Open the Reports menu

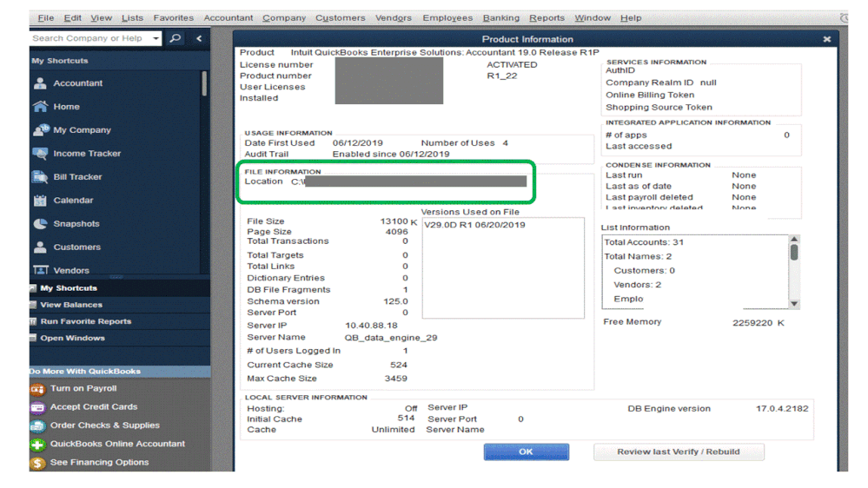[x=547, y=17]
